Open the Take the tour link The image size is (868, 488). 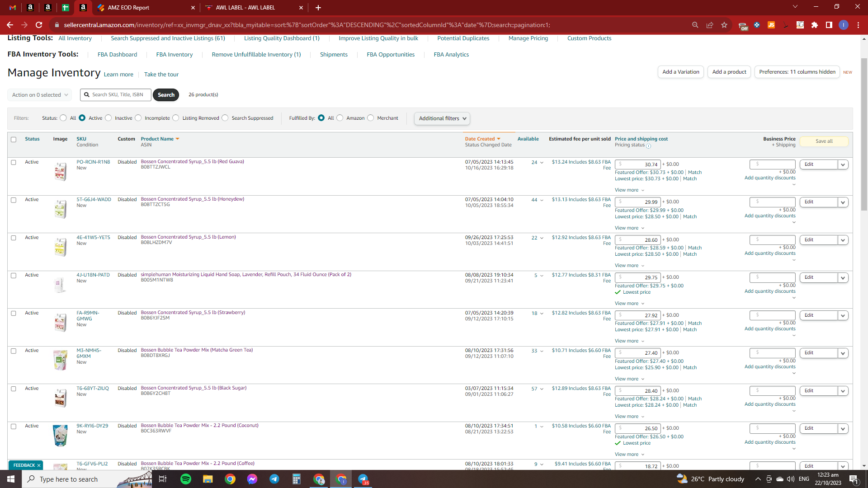pos(161,75)
